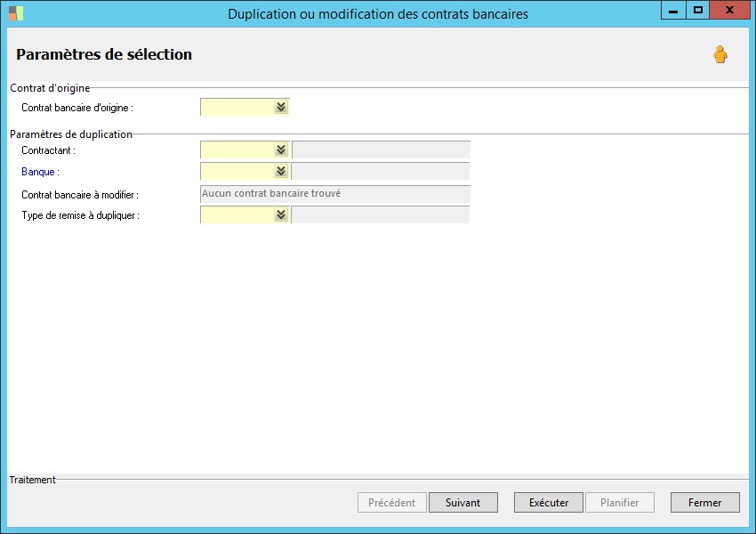Click the 'Contrat bancaire d'origine :' label
Viewport: 756px width, 534px height.
(x=77, y=108)
